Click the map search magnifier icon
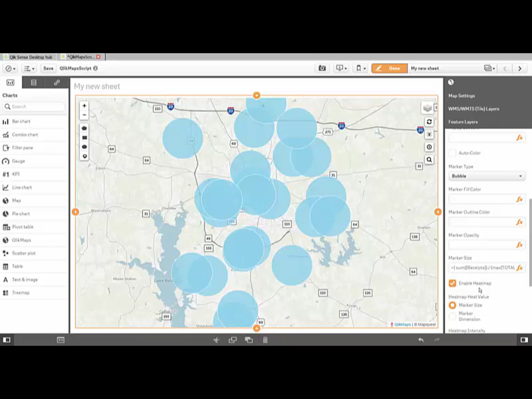Image resolution: width=532 pixels, height=399 pixels. click(429, 160)
